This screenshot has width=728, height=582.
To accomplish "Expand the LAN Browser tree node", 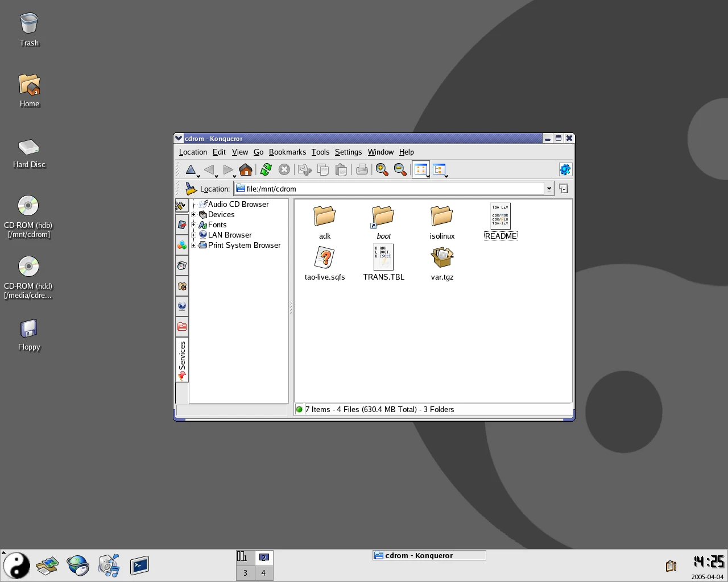I will point(194,235).
